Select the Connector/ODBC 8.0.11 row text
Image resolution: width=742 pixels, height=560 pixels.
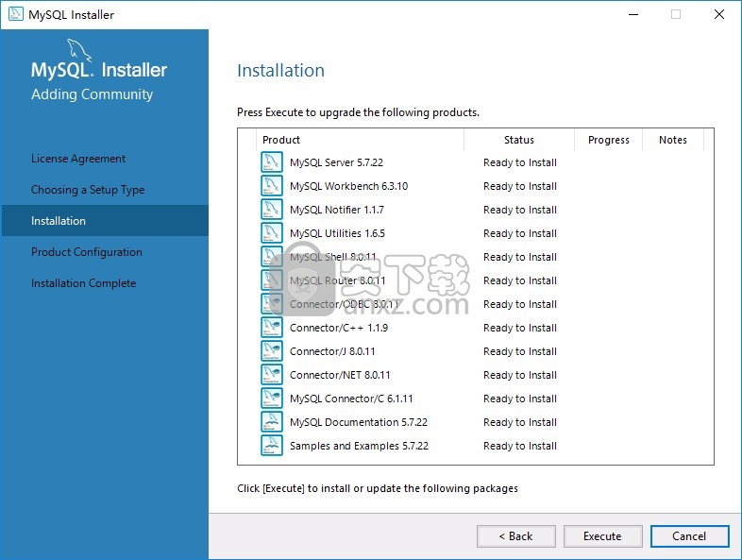point(345,304)
